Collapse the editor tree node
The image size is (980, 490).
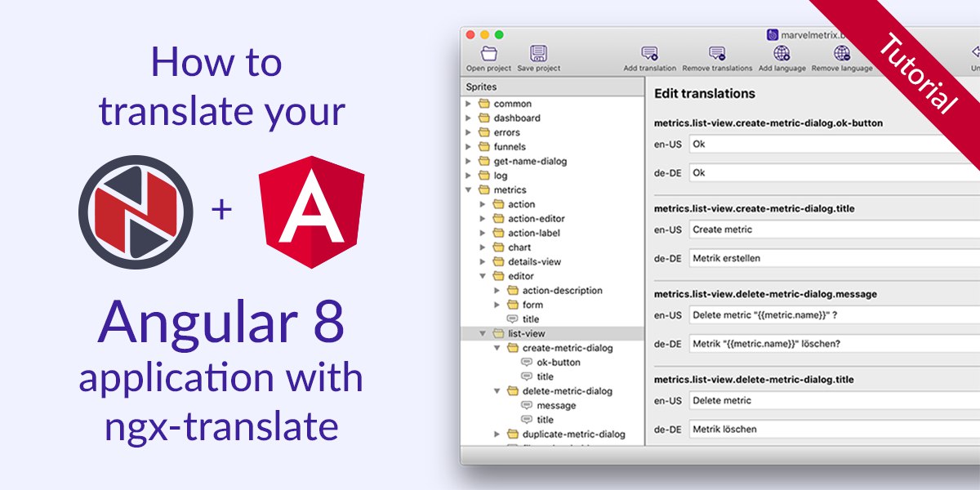point(483,276)
